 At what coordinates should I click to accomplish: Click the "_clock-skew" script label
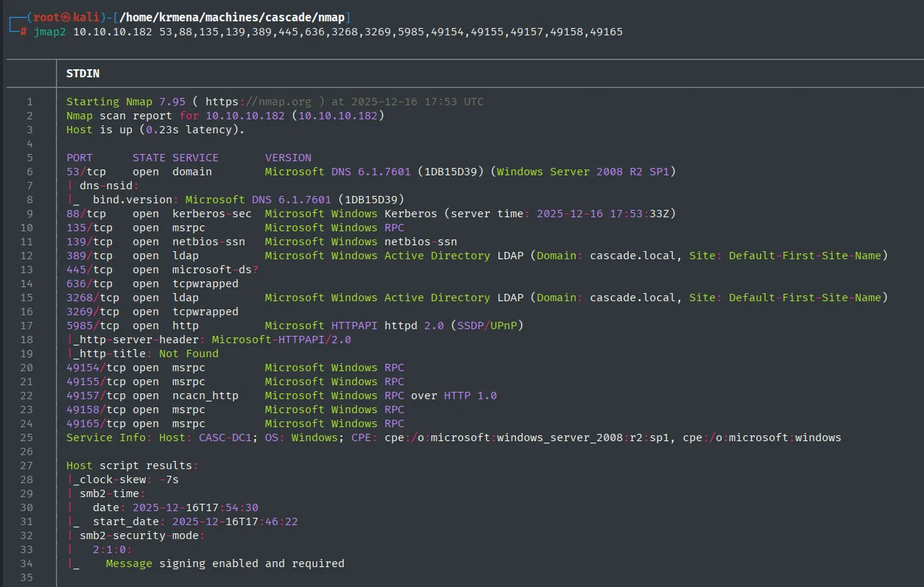tap(109, 479)
